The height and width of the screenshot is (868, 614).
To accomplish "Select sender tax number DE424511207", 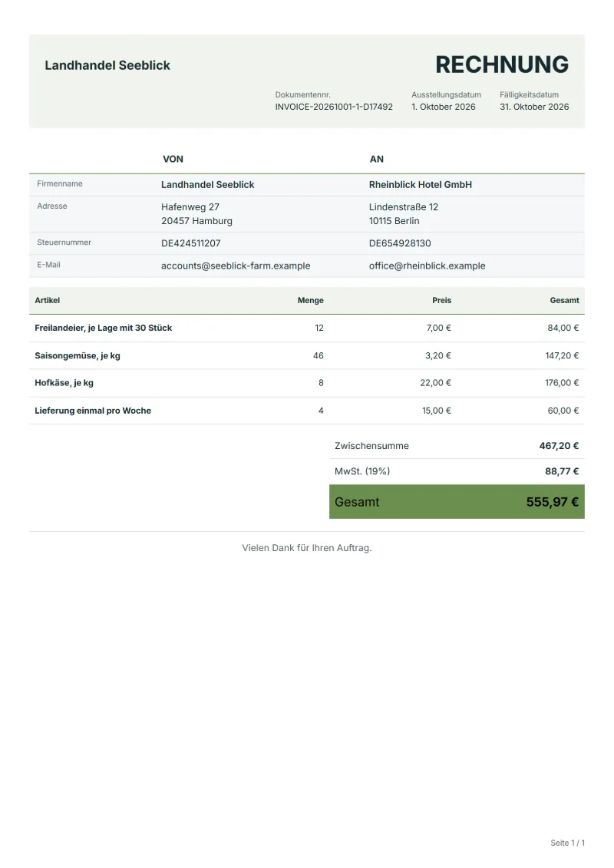I will pyautogui.click(x=191, y=243).
